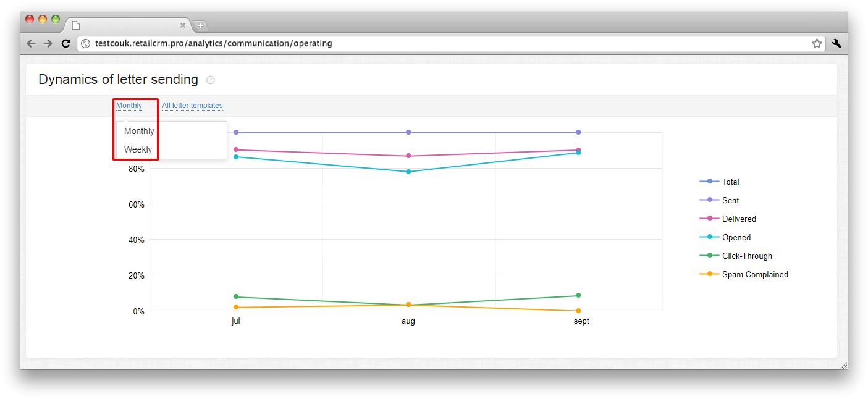Click the '80%' axis label

[x=137, y=169]
